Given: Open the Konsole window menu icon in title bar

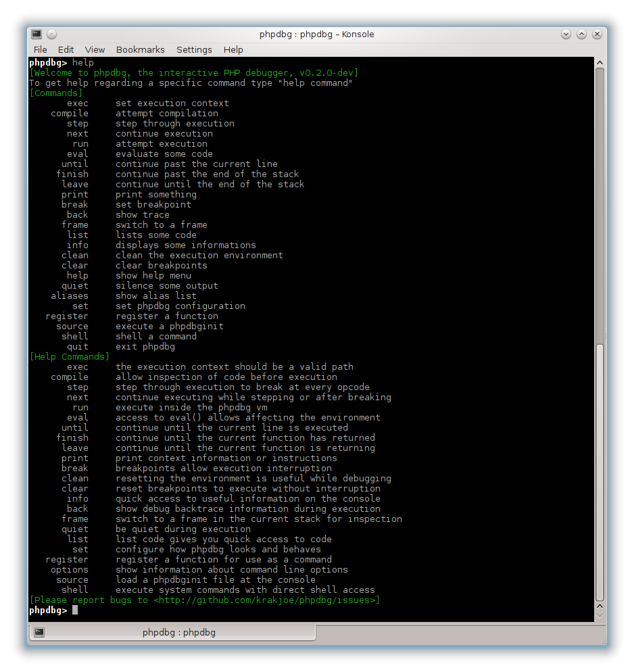Looking at the screenshot, I should tap(36, 34).
